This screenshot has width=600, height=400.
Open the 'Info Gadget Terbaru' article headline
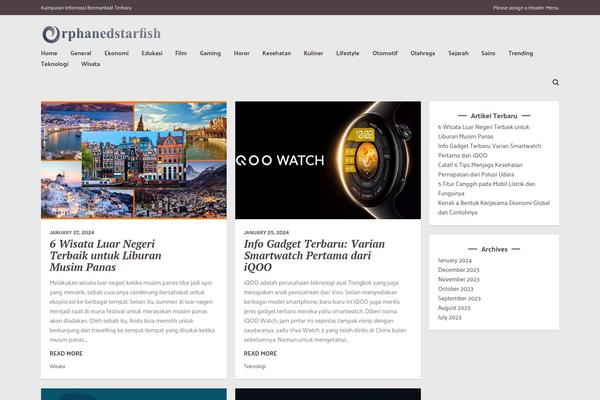click(x=314, y=255)
